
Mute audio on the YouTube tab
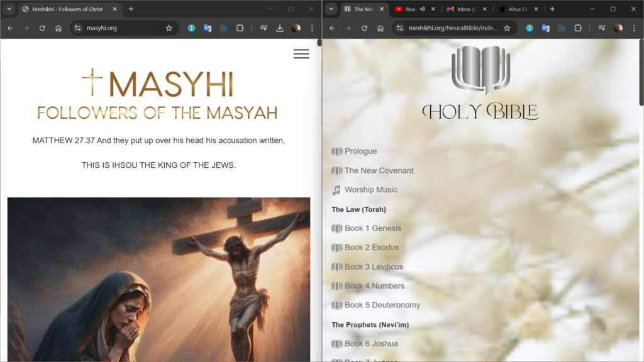[422, 9]
